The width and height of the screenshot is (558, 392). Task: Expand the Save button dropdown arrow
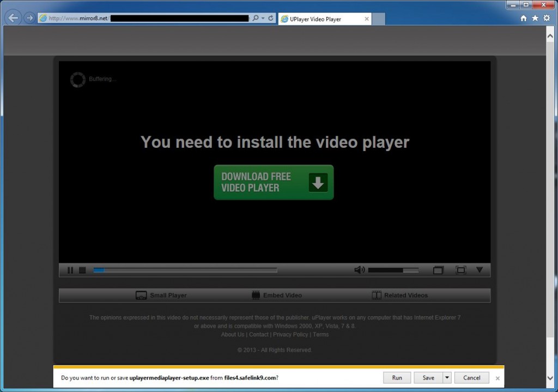pos(447,377)
